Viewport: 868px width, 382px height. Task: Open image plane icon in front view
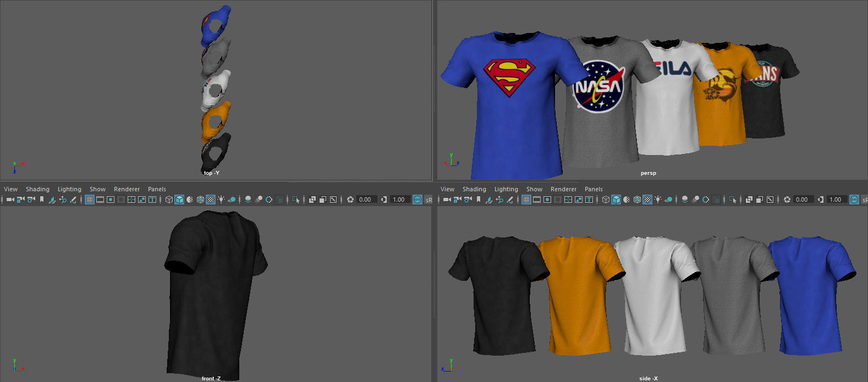[x=52, y=200]
